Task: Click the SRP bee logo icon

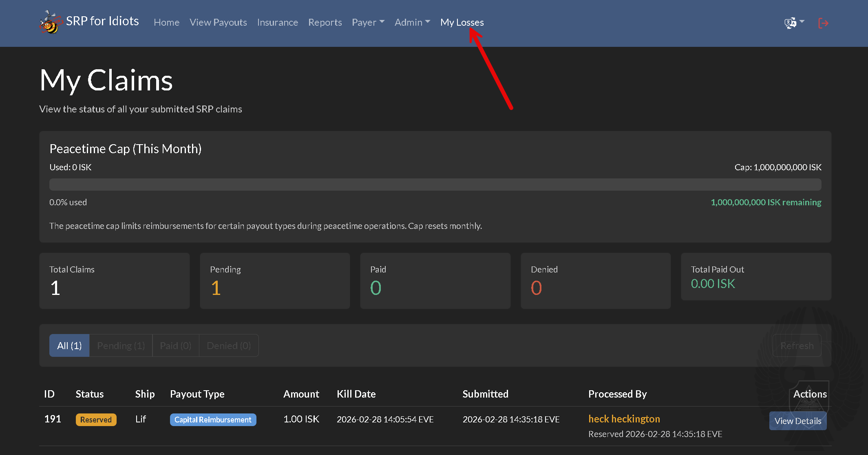Action: point(50,22)
